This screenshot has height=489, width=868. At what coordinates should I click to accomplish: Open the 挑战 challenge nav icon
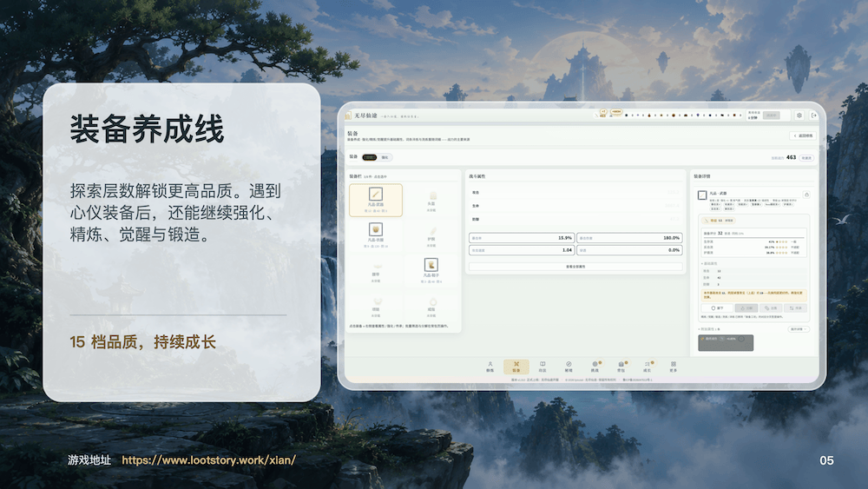pyautogui.click(x=595, y=367)
